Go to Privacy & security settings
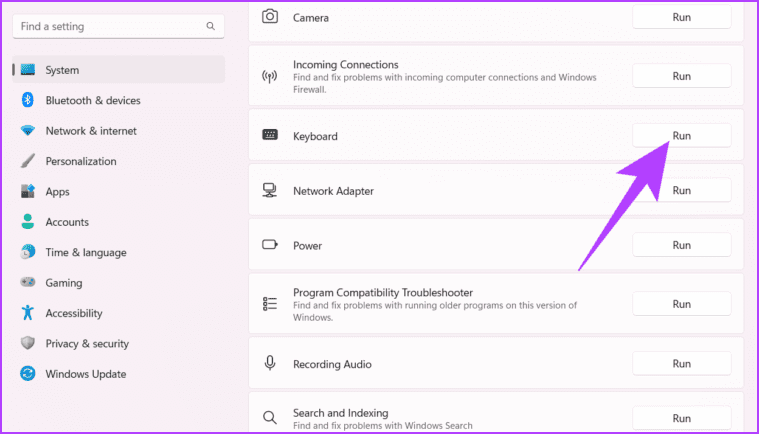 click(x=119, y=344)
